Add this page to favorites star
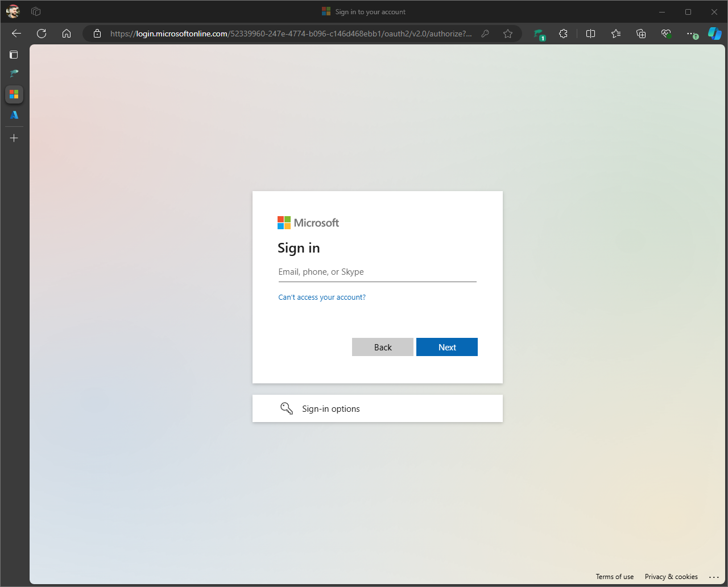The width and height of the screenshot is (728, 587). point(508,34)
